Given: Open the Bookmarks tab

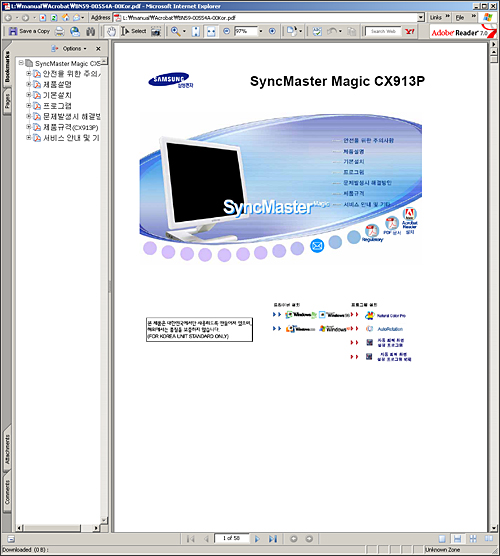Looking at the screenshot, I should 7,66.
